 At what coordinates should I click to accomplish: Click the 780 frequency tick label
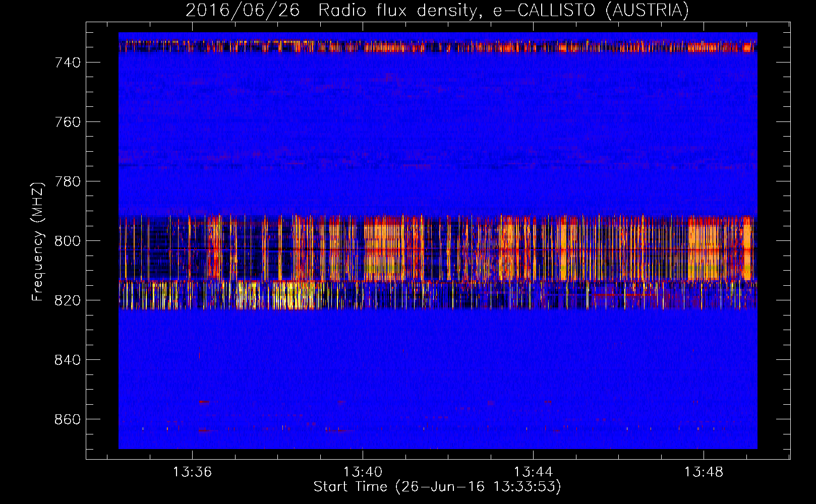click(68, 181)
